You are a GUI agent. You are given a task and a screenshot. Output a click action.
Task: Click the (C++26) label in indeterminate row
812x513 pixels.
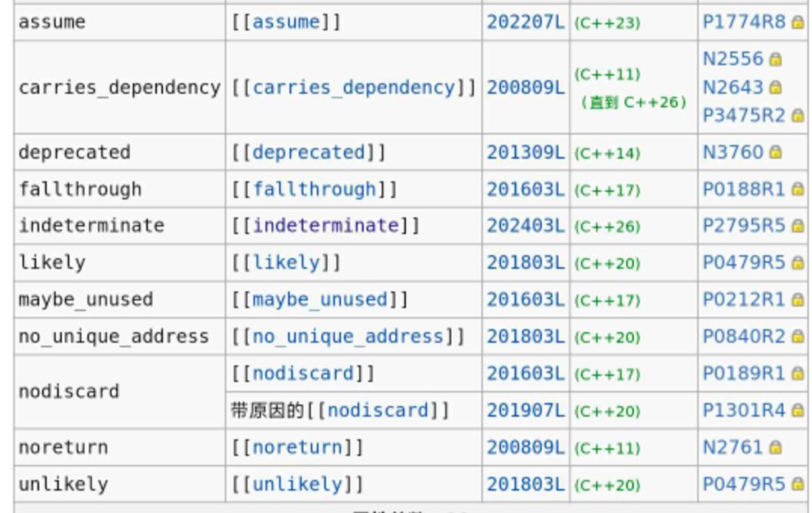click(607, 227)
